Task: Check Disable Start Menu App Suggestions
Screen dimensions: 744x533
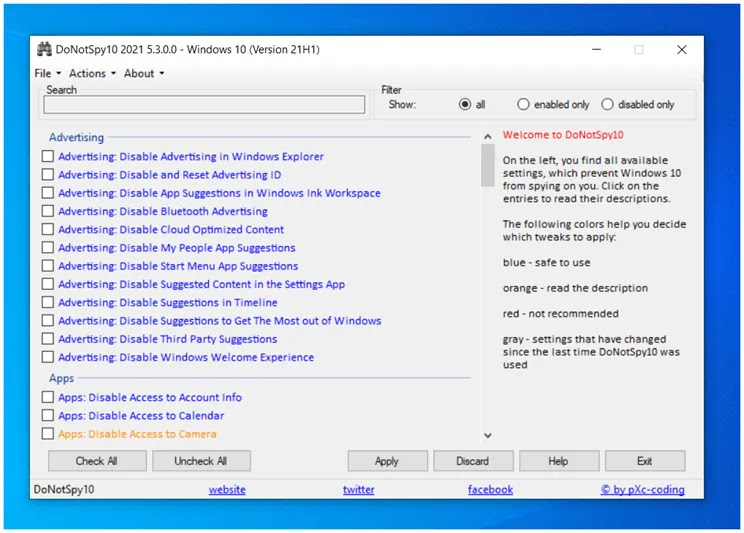Action: pos(47,266)
